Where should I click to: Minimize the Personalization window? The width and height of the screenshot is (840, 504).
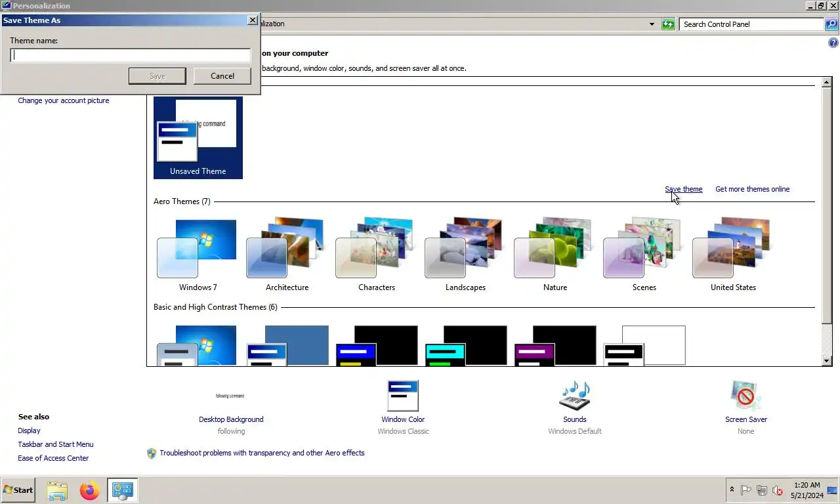pos(810,5)
